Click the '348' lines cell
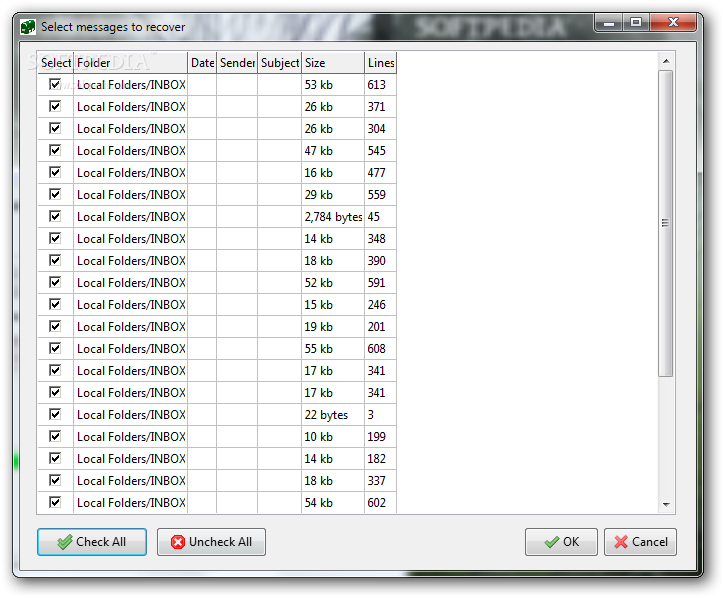724x598 pixels. tap(380, 239)
